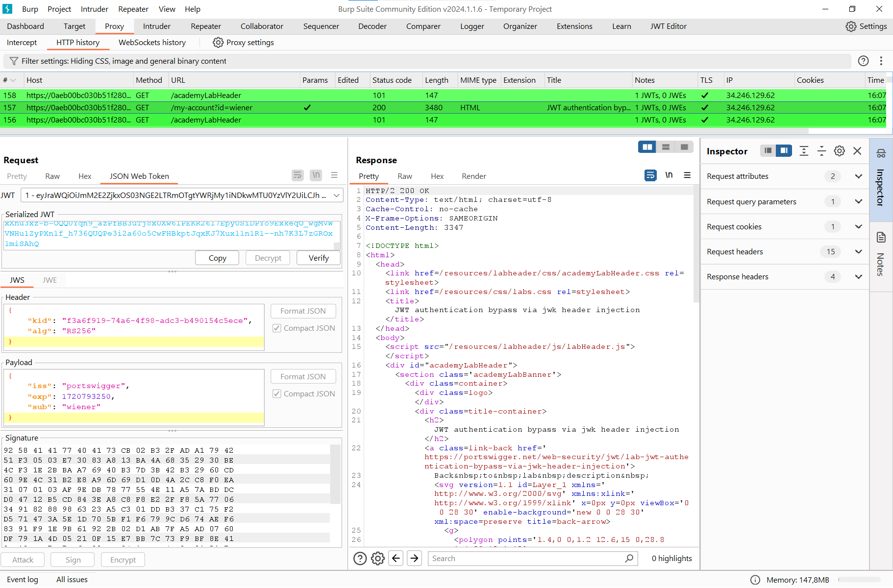Open the Response pane hamburger menu
The height and width of the screenshot is (588, 893).
click(687, 175)
